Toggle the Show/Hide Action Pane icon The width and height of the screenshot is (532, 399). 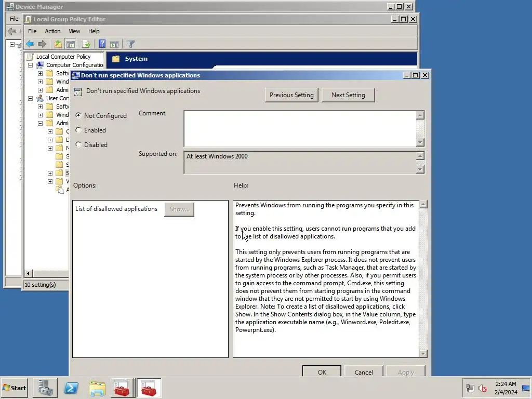click(x=114, y=44)
